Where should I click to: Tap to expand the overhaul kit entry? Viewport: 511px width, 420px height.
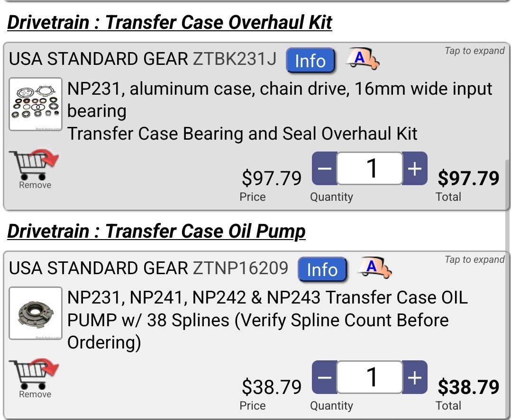pos(474,51)
